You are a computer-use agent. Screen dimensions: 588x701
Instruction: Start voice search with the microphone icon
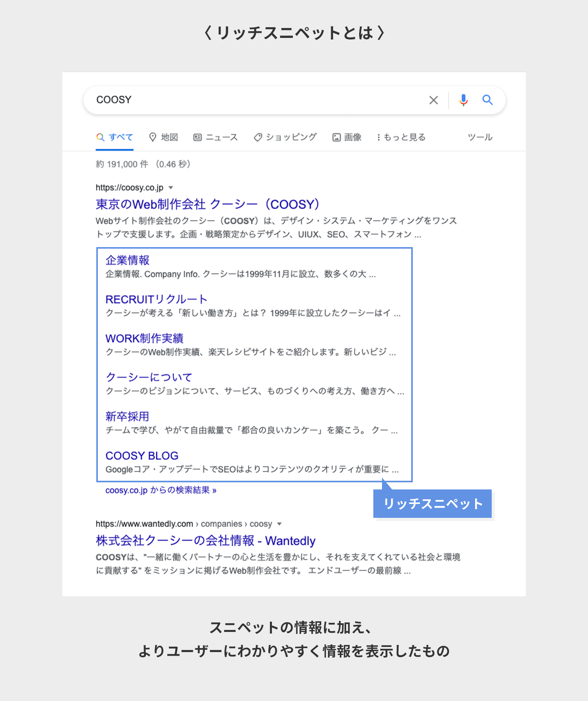(x=463, y=100)
